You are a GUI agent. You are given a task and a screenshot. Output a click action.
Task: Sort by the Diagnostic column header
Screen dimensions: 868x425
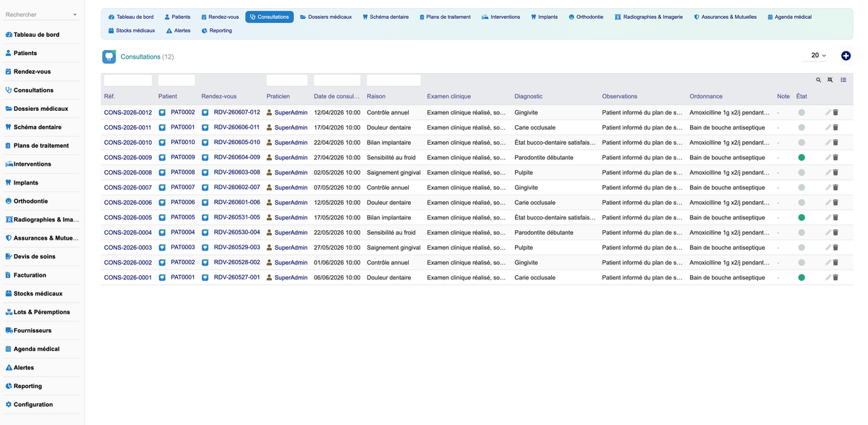coord(529,96)
